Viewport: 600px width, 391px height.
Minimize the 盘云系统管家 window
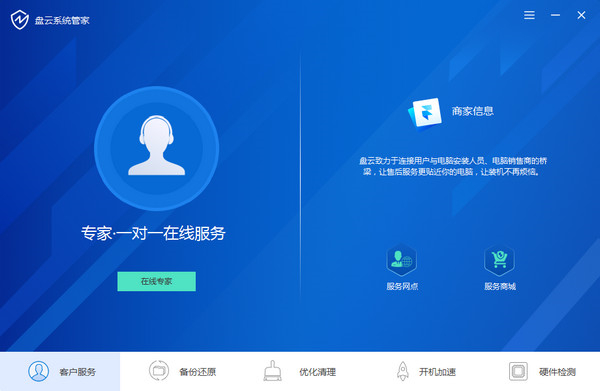click(x=555, y=15)
